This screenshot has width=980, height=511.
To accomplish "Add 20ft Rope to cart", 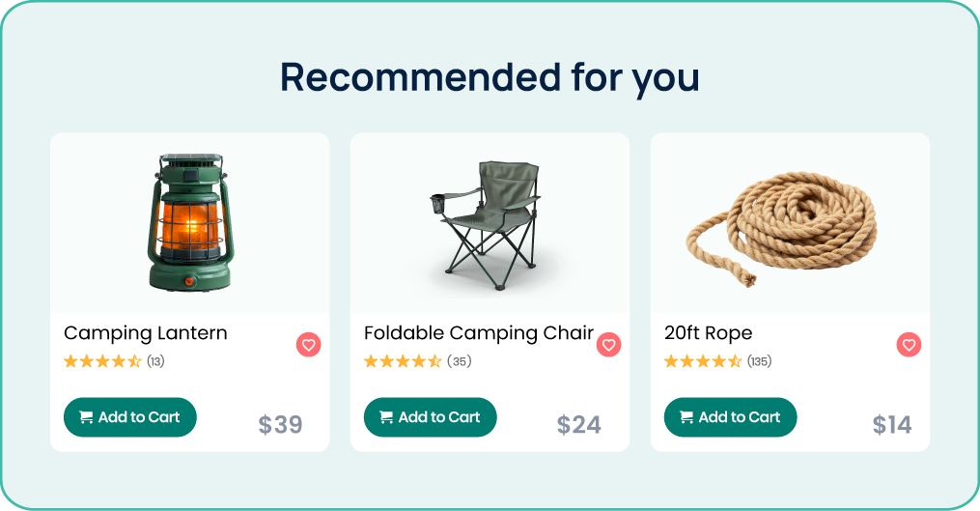I will pos(730,417).
